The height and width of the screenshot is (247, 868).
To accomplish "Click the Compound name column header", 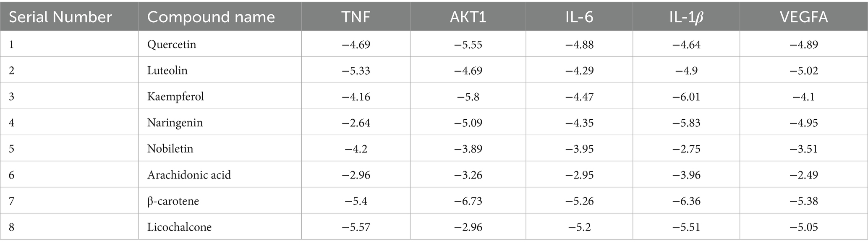I will (x=211, y=17).
